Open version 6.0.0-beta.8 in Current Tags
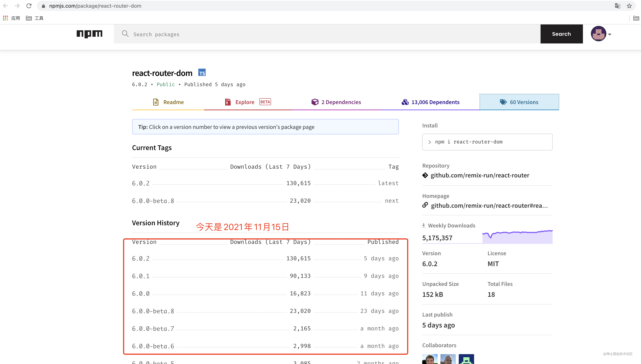This screenshot has height=364, width=641. [153, 201]
